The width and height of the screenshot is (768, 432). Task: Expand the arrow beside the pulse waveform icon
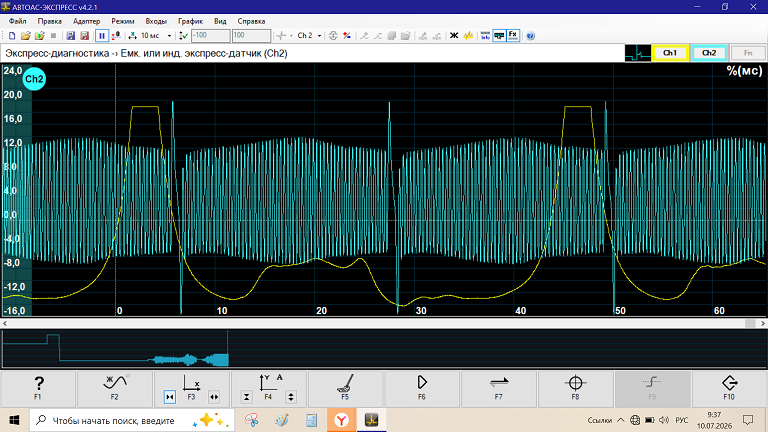click(291, 36)
